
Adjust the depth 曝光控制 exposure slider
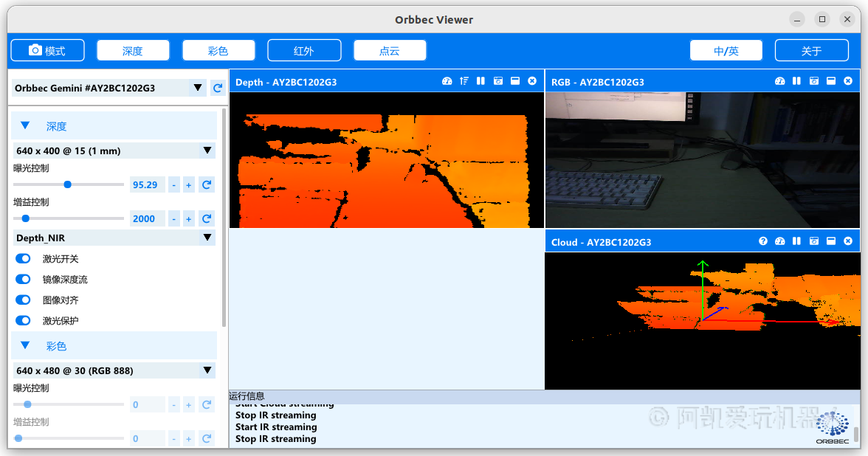coord(69,184)
